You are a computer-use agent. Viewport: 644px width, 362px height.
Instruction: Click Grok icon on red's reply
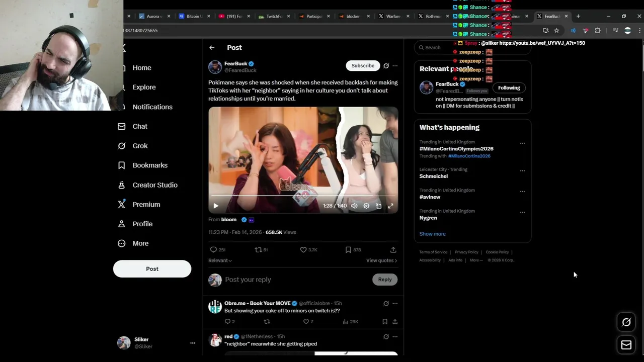point(386,337)
